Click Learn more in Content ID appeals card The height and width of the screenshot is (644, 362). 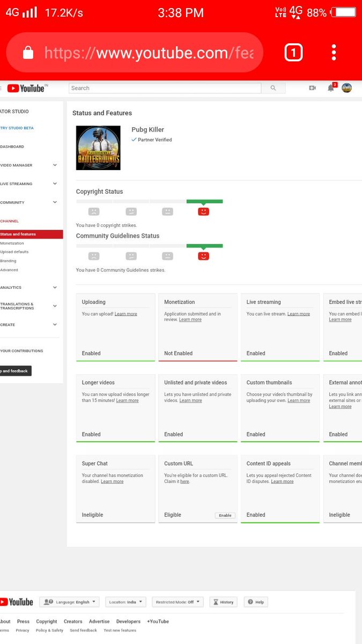tap(282, 481)
